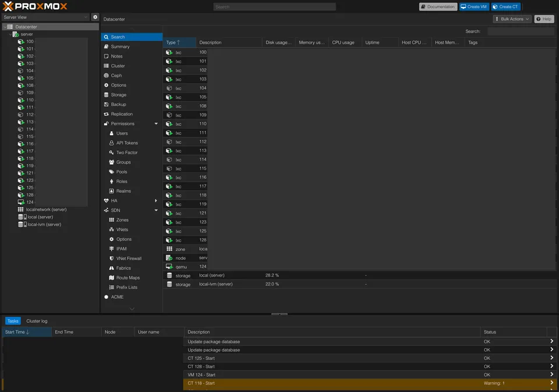559x392 pixels.
Task: Click the server node icon in tree
Action: click(x=16, y=34)
